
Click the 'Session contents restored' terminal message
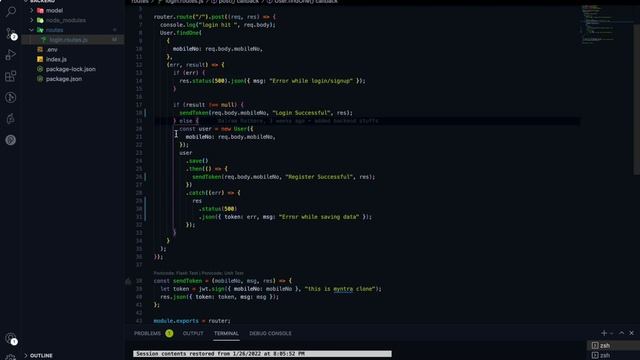[262, 353]
